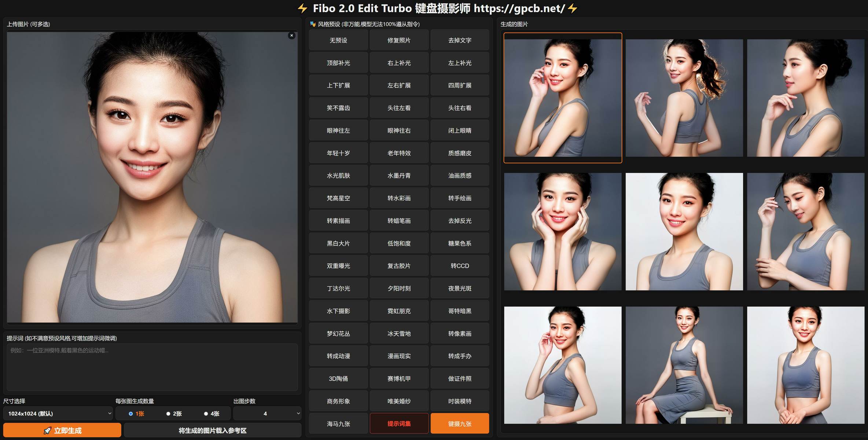Choose the 水墨丹青 style preset
Screen dimensions: 868x440
click(399, 176)
